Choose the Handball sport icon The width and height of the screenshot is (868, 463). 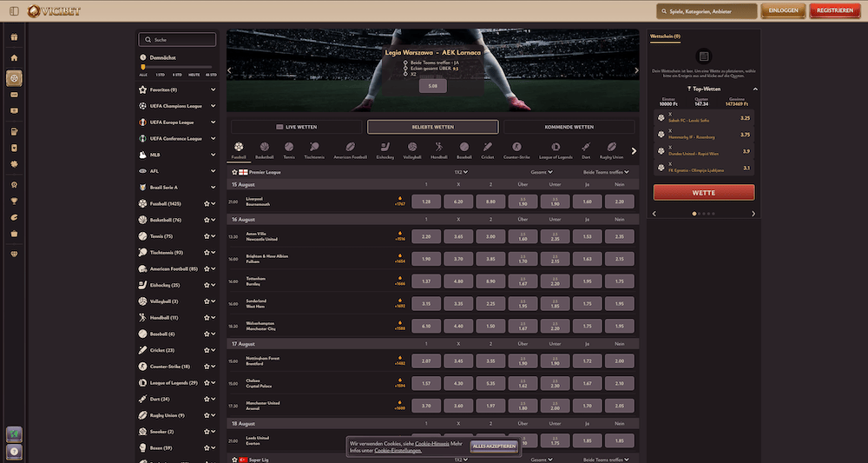pyautogui.click(x=439, y=148)
